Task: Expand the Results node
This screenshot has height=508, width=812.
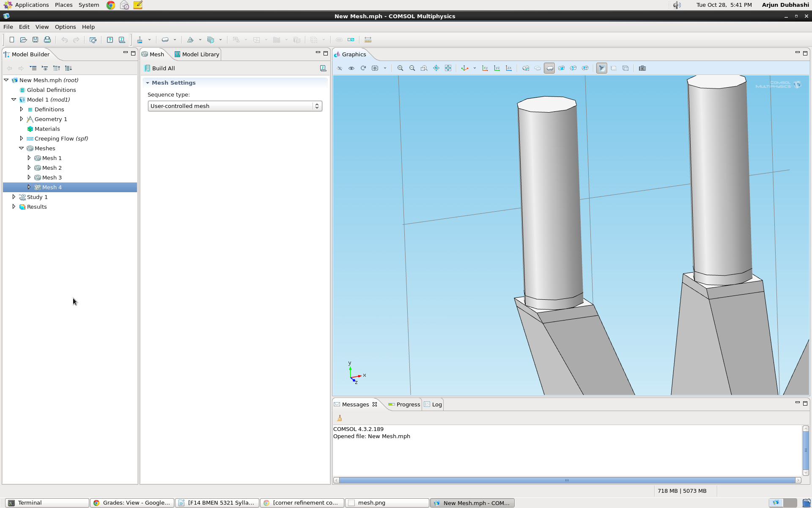Action: (14, 207)
